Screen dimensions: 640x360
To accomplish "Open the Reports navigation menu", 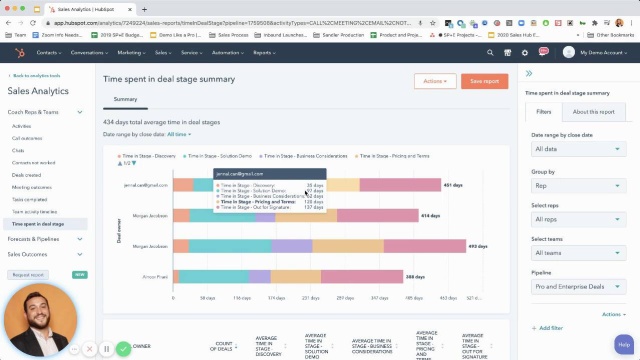I will (264, 53).
